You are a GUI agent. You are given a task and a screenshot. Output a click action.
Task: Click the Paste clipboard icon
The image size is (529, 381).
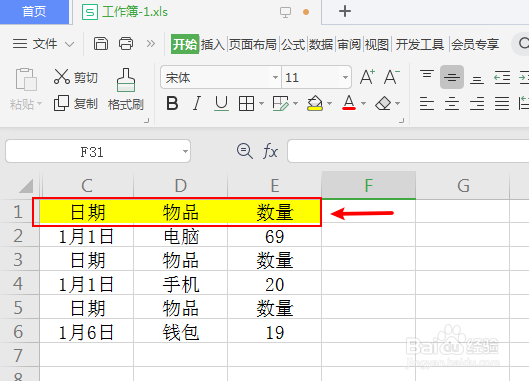click(26, 79)
